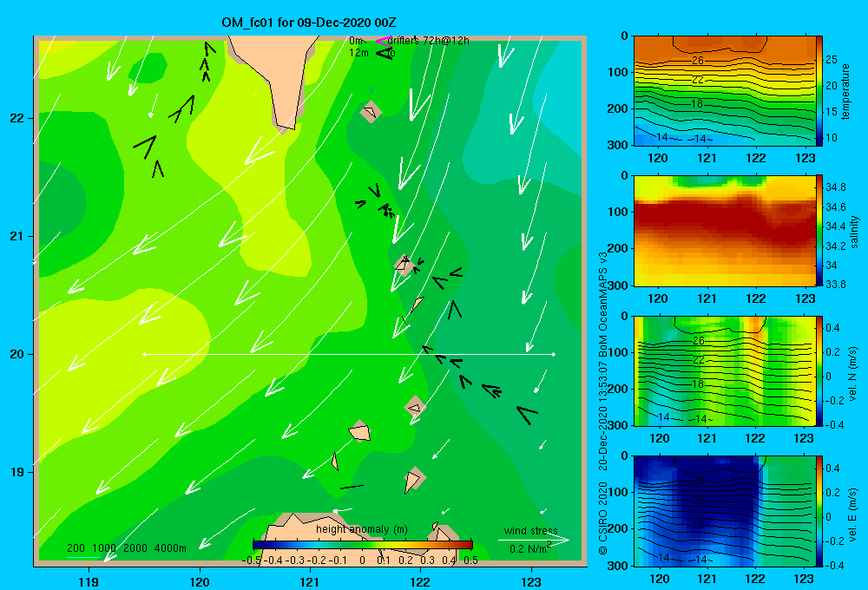
Task: Click the '1000' bathymetry legend entry
Action: tap(104, 548)
